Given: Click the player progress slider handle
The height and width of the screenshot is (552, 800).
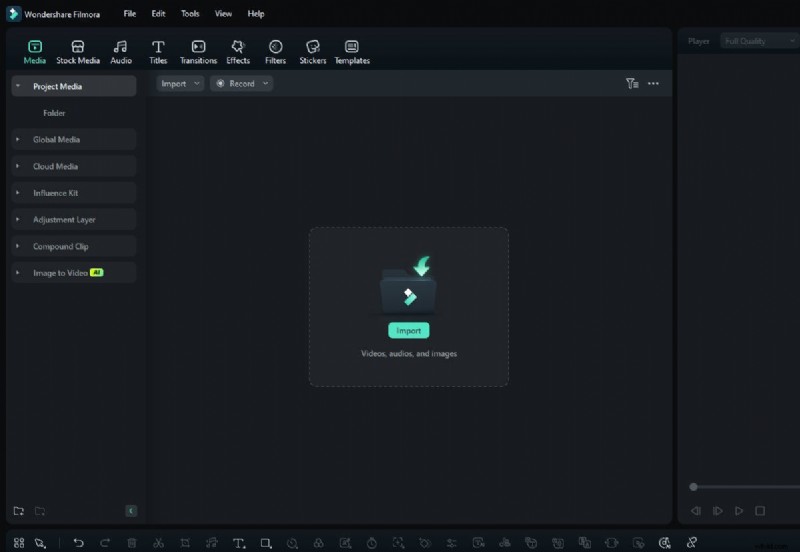Looking at the screenshot, I should [693, 487].
